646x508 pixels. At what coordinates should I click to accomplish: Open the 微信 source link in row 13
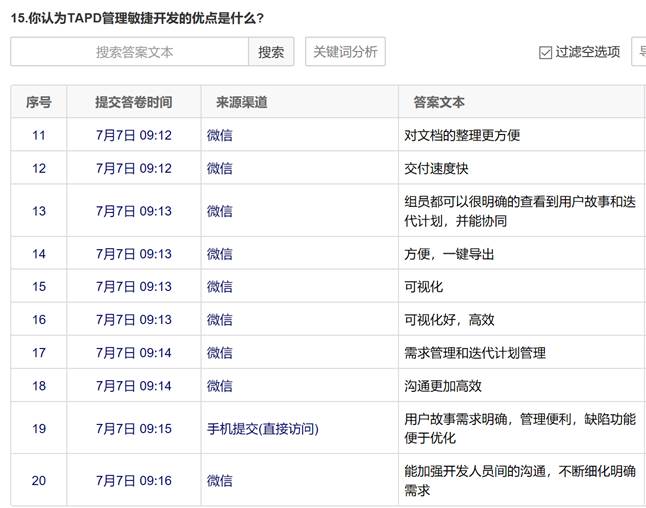[x=219, y=211]
